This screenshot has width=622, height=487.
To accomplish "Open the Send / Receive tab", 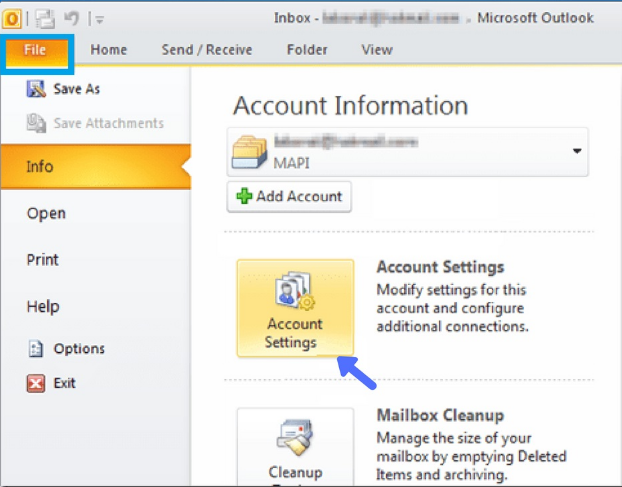I will tap(207, 50).
